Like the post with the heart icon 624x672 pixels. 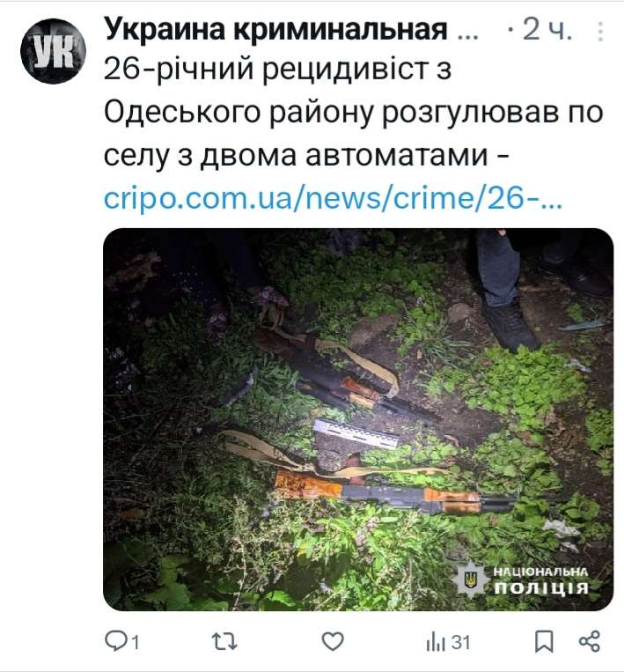(333, 642)
